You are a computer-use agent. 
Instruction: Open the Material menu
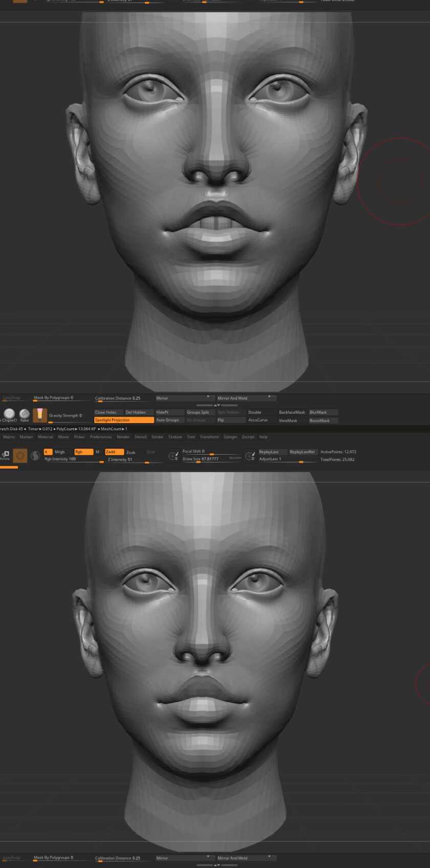[46, 437]
